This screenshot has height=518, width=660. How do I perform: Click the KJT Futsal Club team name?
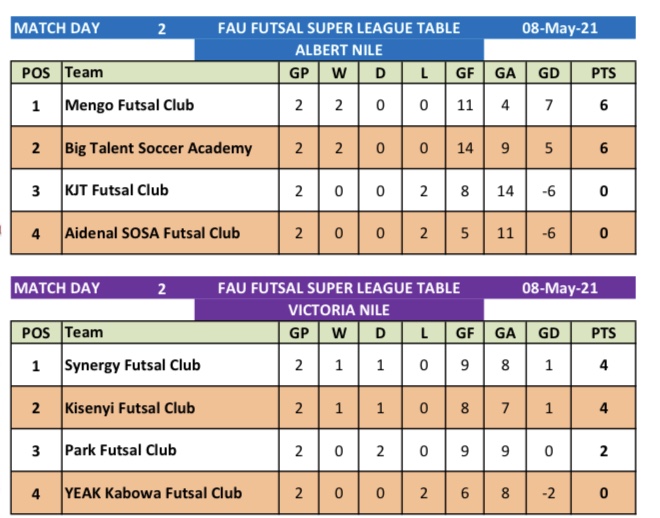116,190
